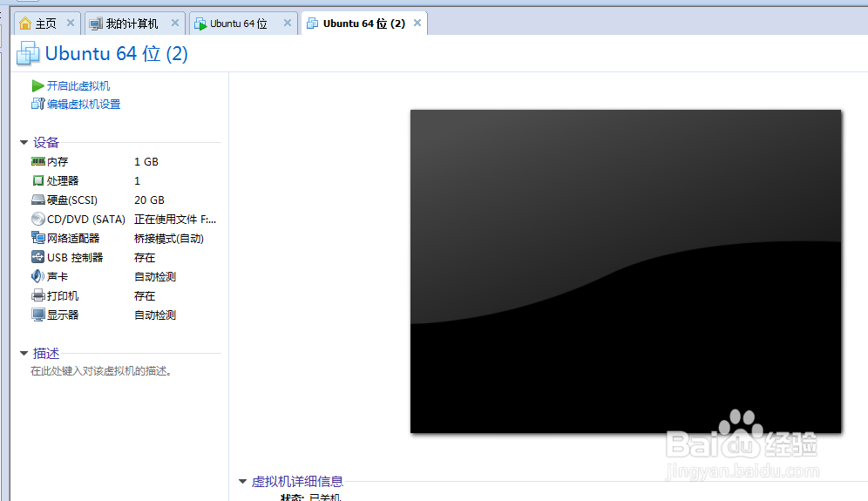Click the 正在使用文件 F:... value
The width and height of the screenshot is (868, 501).
(x=175, y=220)
